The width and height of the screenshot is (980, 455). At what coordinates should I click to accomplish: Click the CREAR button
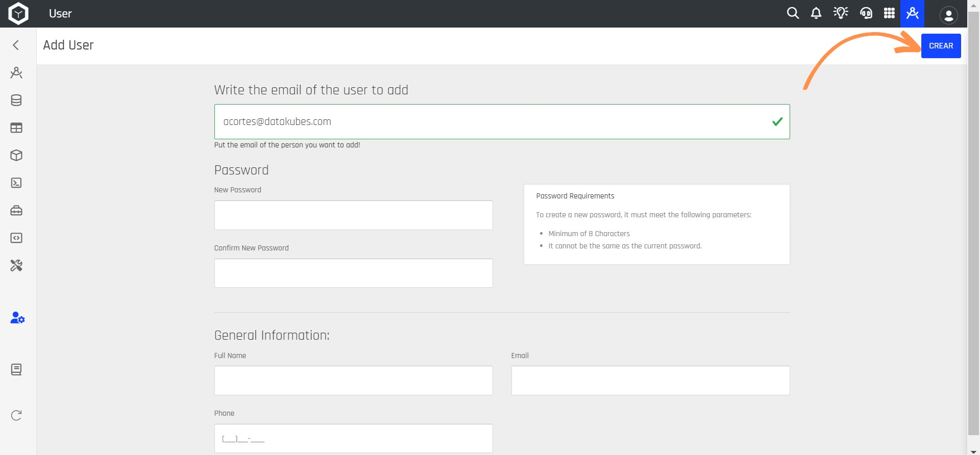coord(941,46)
